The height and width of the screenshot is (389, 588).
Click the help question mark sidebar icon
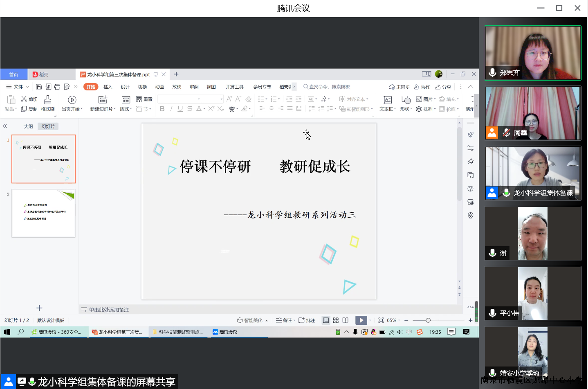tap(471, 189)
